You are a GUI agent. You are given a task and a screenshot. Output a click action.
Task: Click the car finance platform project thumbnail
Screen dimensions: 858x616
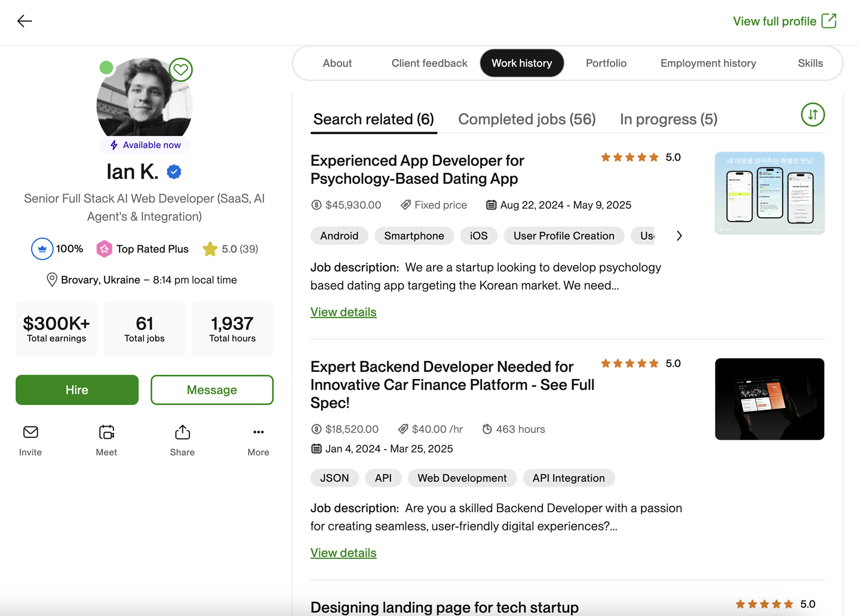[x=769, y=398]
